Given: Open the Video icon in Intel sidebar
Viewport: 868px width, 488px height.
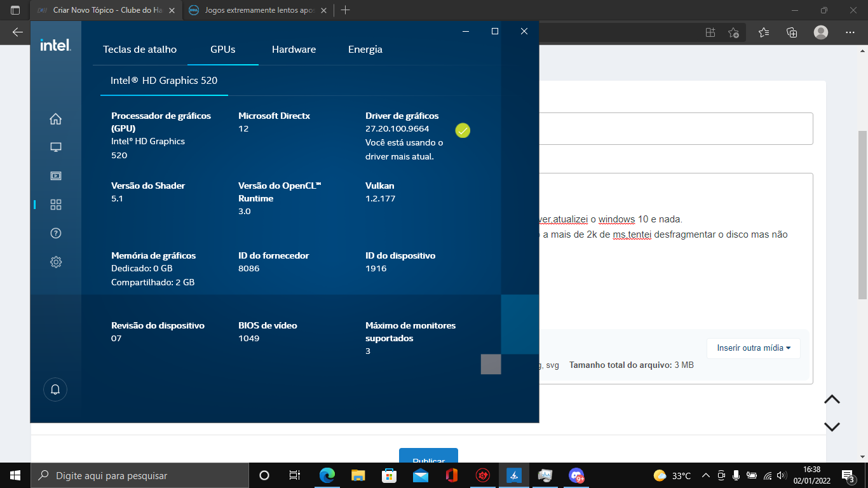Looking at the screenshot, I should (x=56, y=176).
